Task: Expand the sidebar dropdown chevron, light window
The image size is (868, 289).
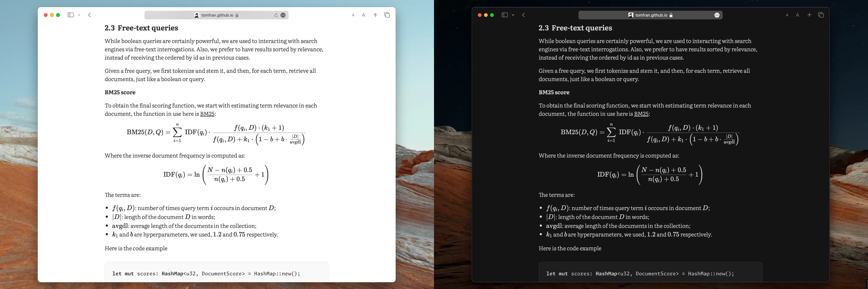Action: click(x=79, y=15)
